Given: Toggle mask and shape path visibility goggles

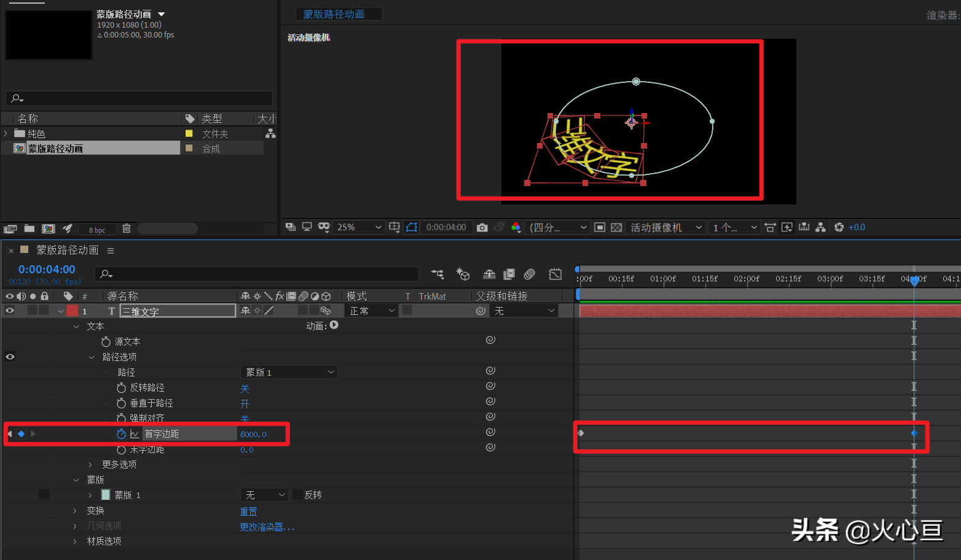Looking at the screenshot, I should pos(324,227).
